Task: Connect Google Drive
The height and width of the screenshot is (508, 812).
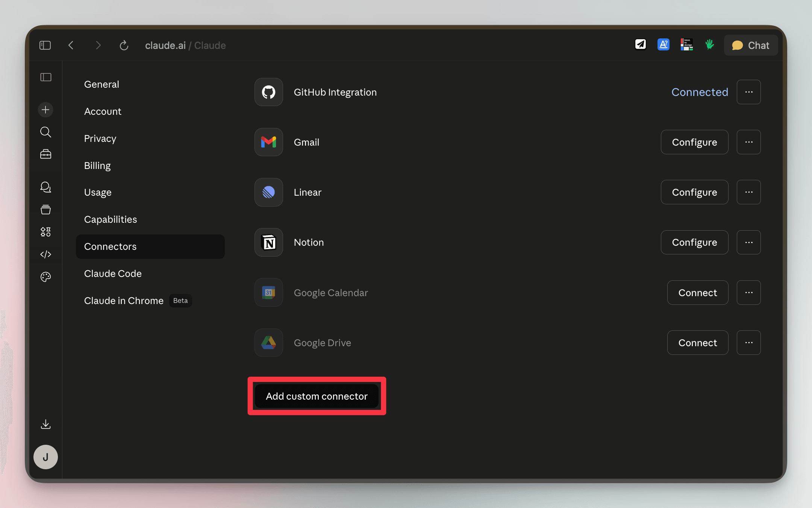Action: (698, 342)
